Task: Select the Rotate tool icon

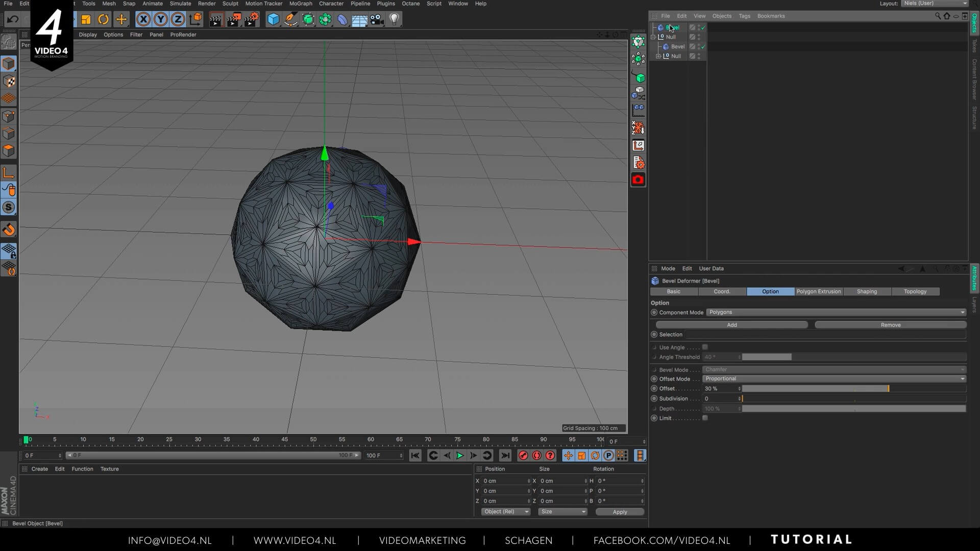Action: click(103, 19)
